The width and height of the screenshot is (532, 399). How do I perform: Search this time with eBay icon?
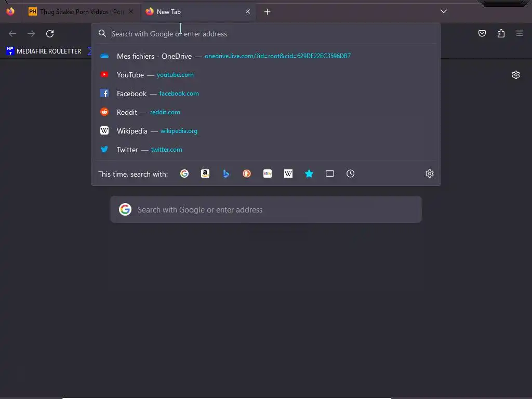coord(268,174)
